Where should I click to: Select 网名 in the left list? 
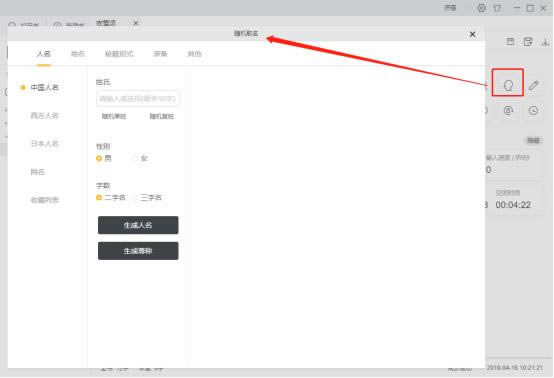pos(37,172)
